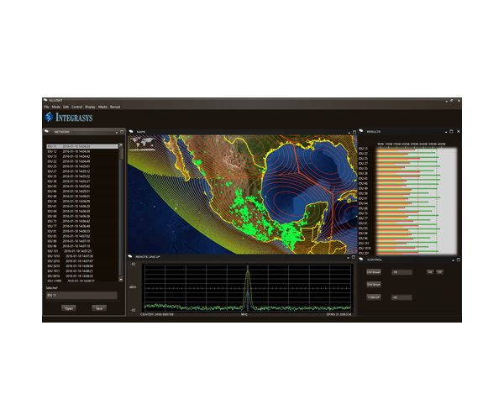Click the -15 value field in Control
Image resolution: width=504 pixels, height=420 pixels.
click(402, 297)
